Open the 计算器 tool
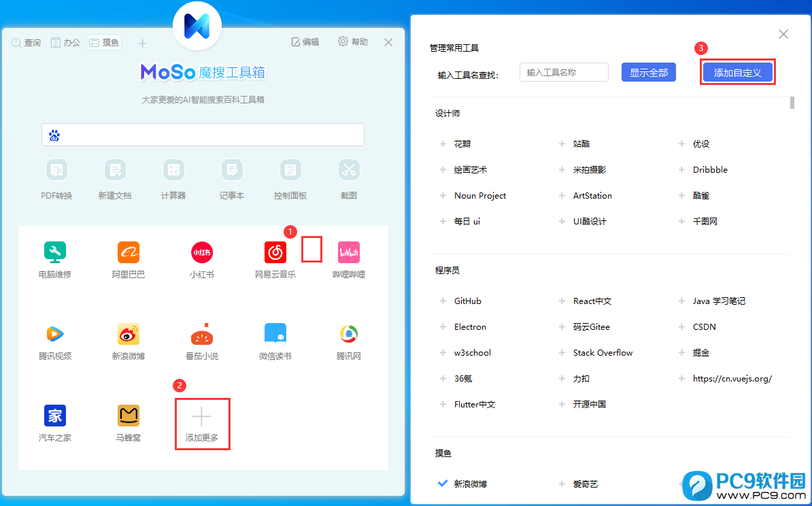 (x=173, y=170)
